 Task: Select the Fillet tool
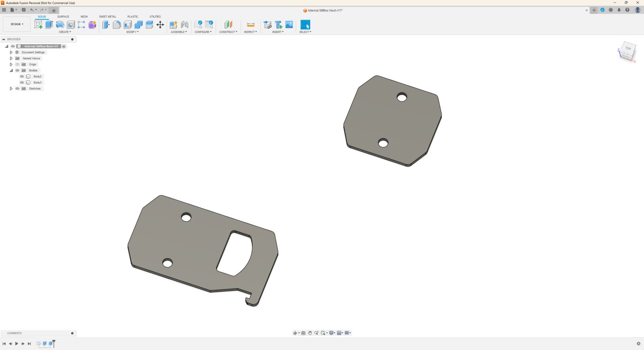pyautogui.click(x=117, y=25)
